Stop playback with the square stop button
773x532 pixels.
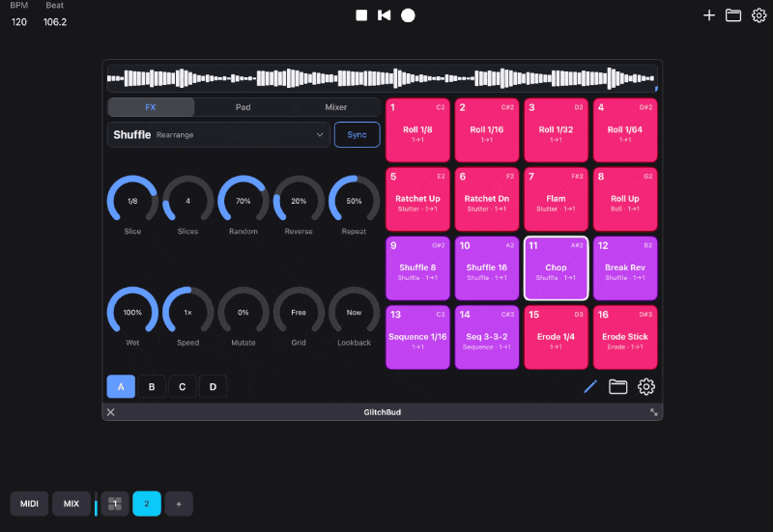click(361, 15)
